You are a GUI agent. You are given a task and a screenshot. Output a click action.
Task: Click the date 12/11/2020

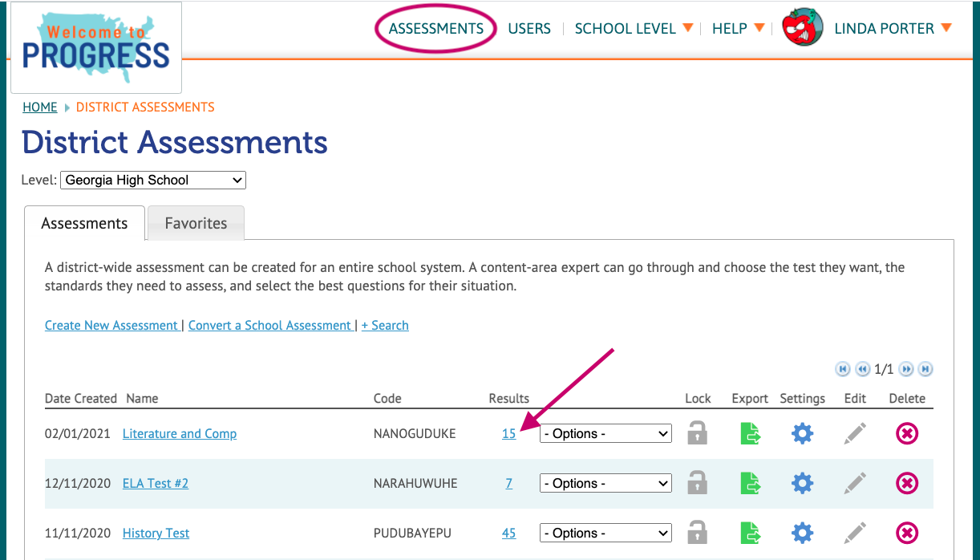(x=77, y=483)
